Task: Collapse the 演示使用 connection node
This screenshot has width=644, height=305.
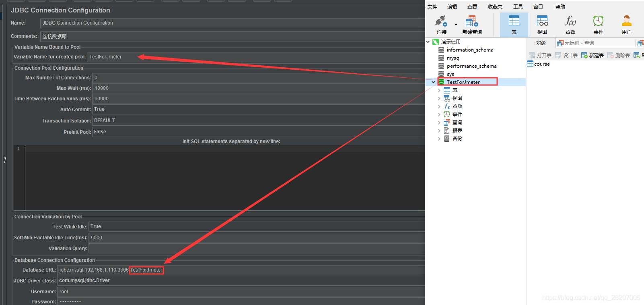Action: [428, 42]
